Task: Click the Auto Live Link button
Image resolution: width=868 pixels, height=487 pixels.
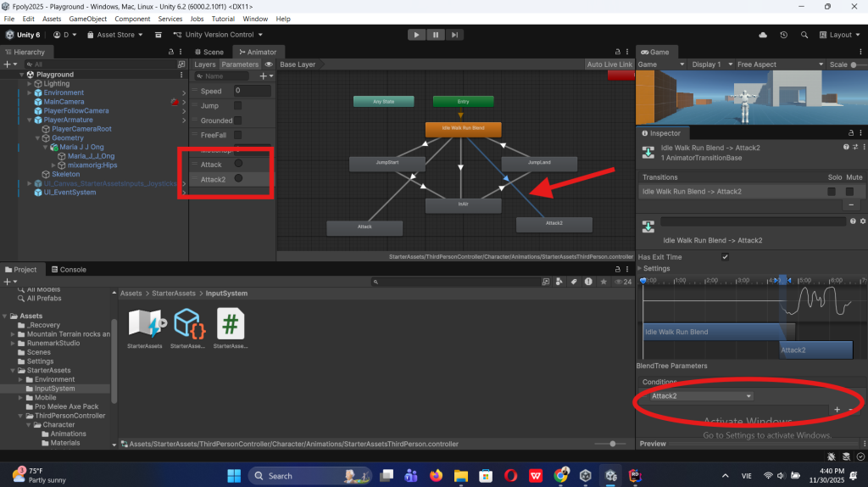Action: click(609, 64)
